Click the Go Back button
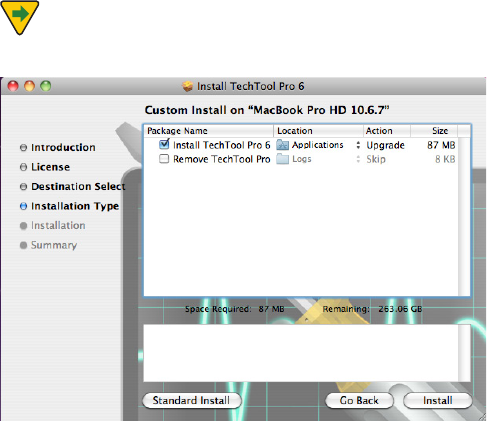Viewport: 487px width, 421px height. click(x=359, y=400)
